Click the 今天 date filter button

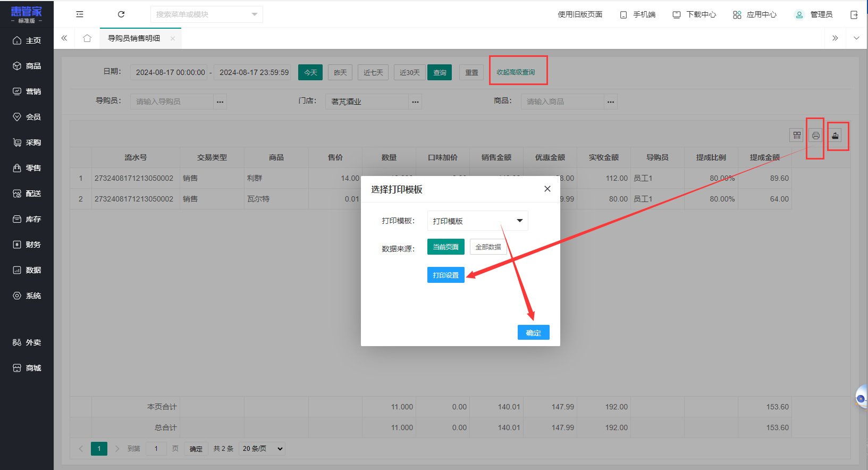coord(310,72)
